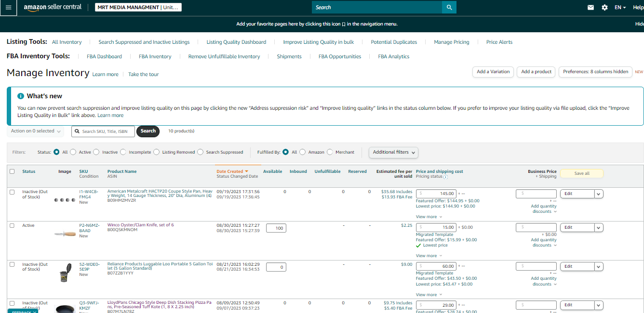Click the What's new info icon
644x313 pixels.
click(x=21, y=96)
